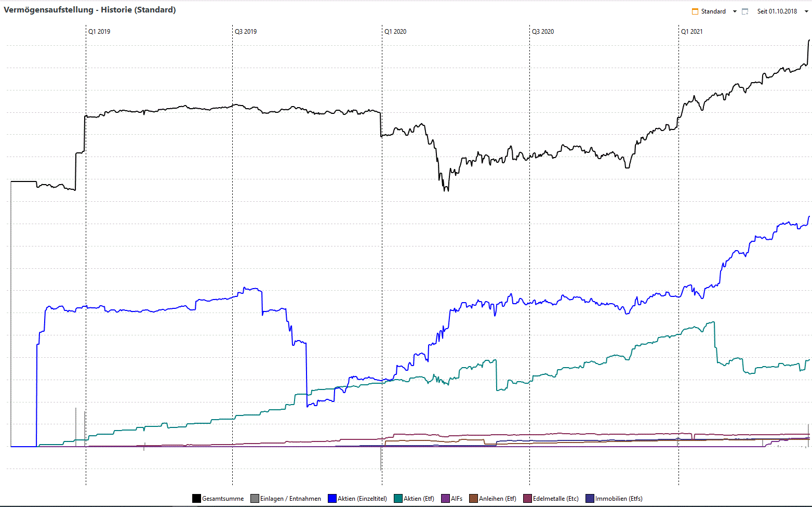Screen dimensions: 812x507
Task: Click the Q3 2020 timeline label
Action: point(543,32)
